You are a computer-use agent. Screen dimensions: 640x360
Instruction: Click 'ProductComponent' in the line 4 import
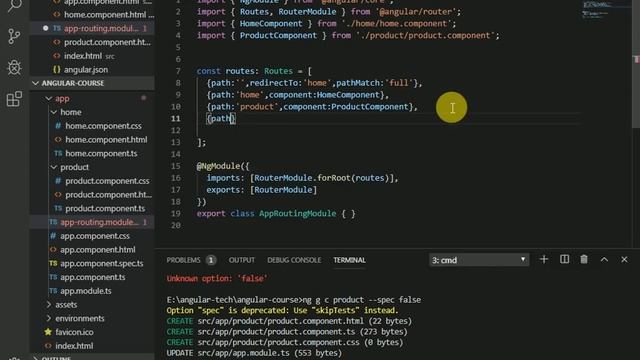tap(278, 36)
